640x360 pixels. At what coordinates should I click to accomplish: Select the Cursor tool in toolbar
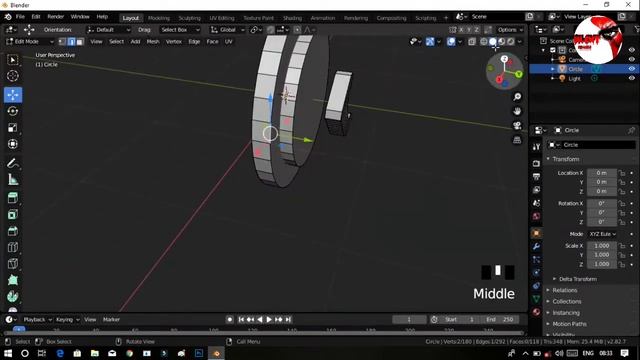tap(13, 76)
